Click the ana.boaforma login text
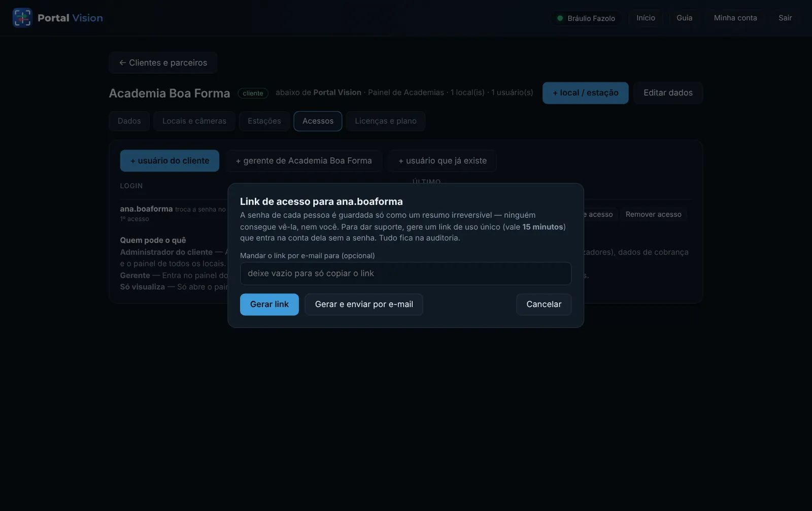This screenshot has height=511, width=812. pyautogui.click(x=146, y=209)
